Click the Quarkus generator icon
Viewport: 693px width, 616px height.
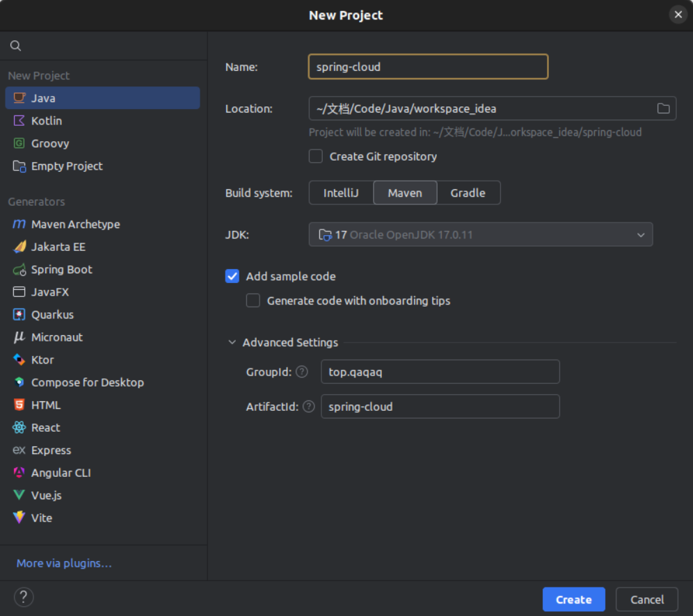[19, 314]
